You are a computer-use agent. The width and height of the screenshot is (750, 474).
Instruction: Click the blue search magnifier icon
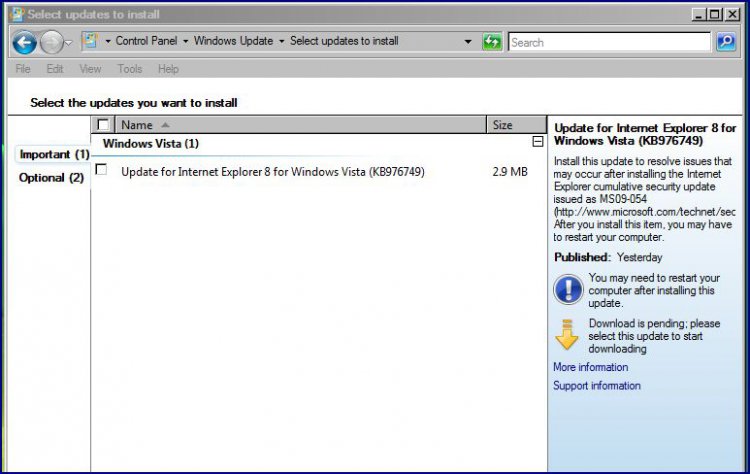point(726,42)
